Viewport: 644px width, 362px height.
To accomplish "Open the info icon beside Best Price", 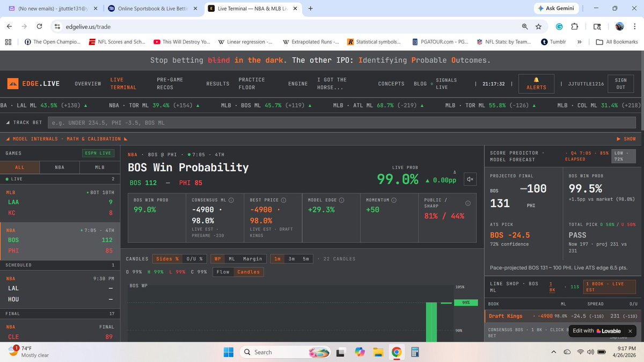I will tap(283, 200).
